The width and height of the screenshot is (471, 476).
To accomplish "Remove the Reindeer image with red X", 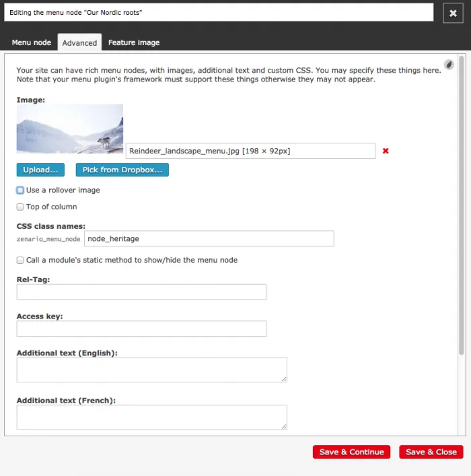I will click(386, 151).
